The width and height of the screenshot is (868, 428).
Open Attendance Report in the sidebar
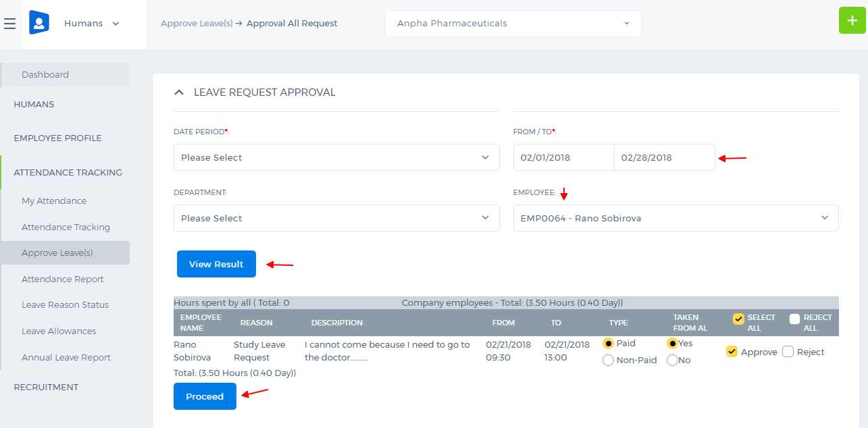[63, 279]
